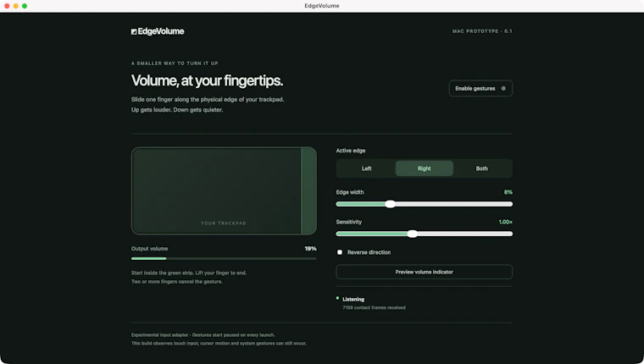Click the green strip on trackpad preview
Viewport: 644px width, 364px height.
point(308,190)
